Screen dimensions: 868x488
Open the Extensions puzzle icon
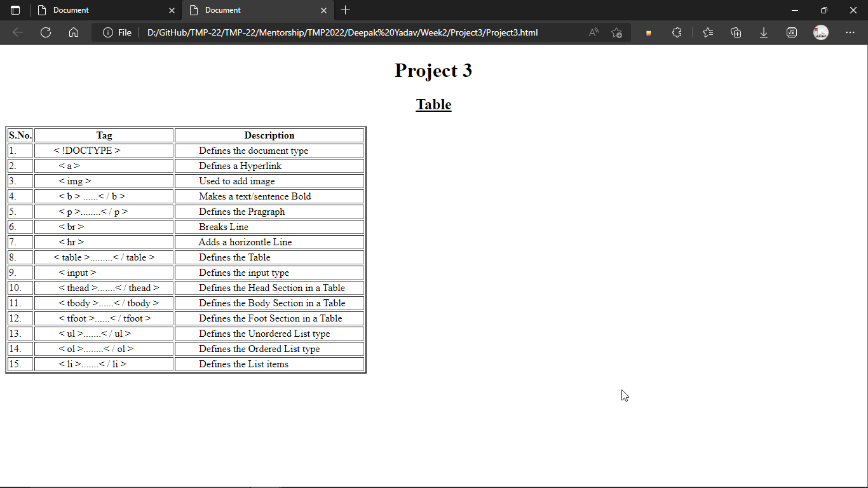pos(677,32)
